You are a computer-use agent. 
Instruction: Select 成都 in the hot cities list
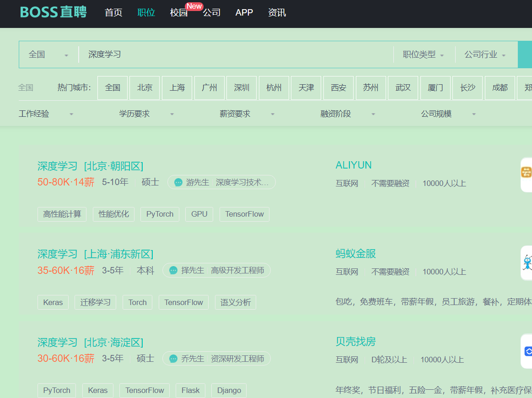pos(500,88)
